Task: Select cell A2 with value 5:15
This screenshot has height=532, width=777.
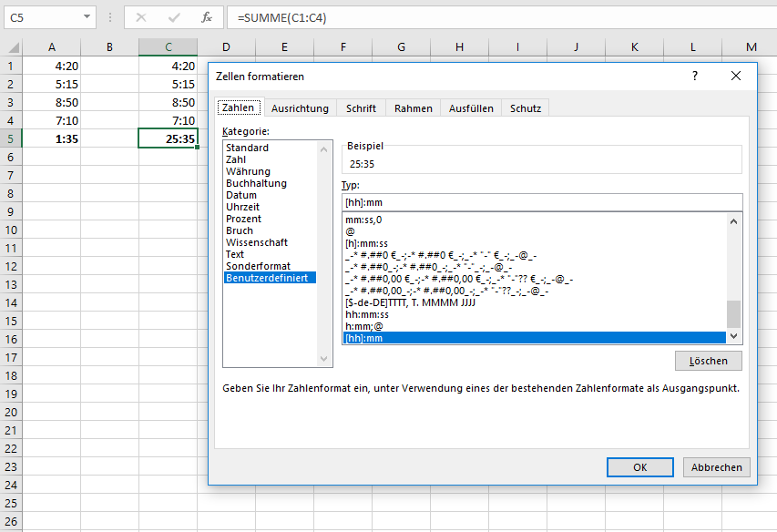Action: tap(52, 84)
